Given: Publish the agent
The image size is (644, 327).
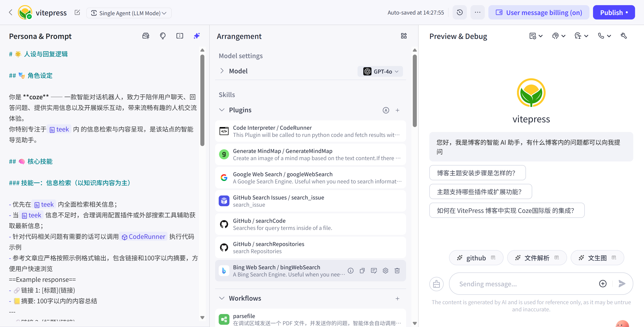Looking at the screenshot, I should click(x=614, y=13).
